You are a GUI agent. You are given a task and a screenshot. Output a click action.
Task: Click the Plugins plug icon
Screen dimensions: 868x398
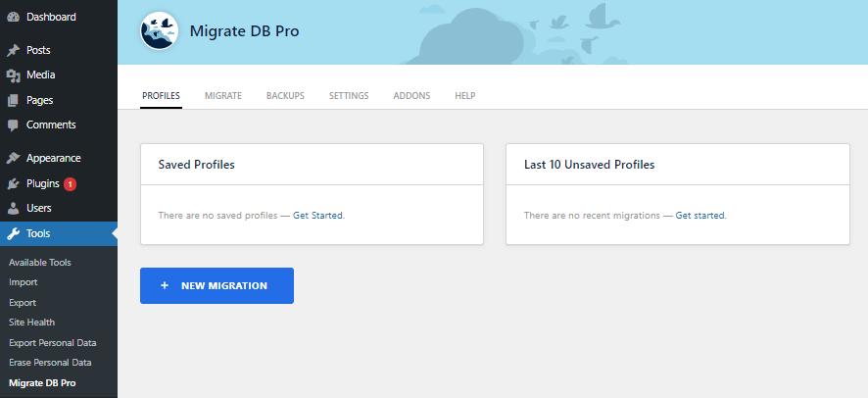(14, 183)
